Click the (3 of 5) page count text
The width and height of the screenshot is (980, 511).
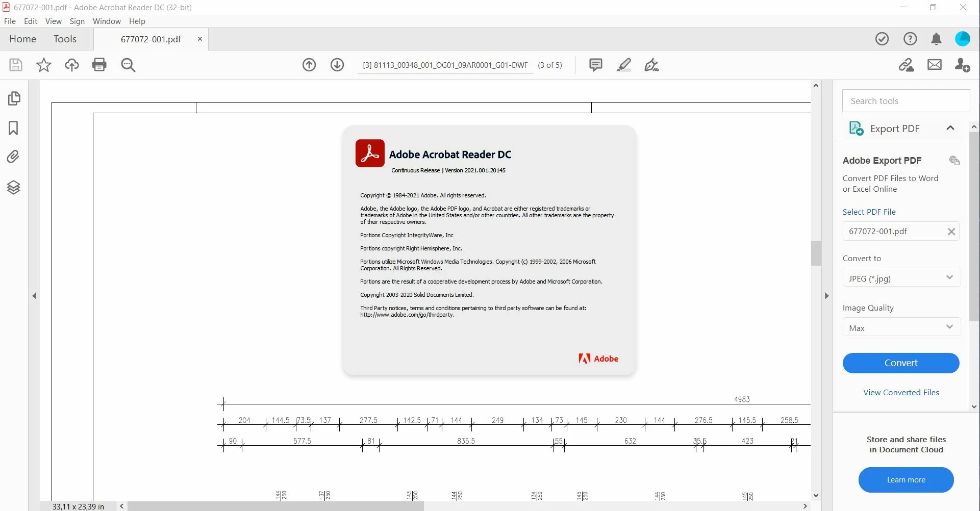coord(550,65)
